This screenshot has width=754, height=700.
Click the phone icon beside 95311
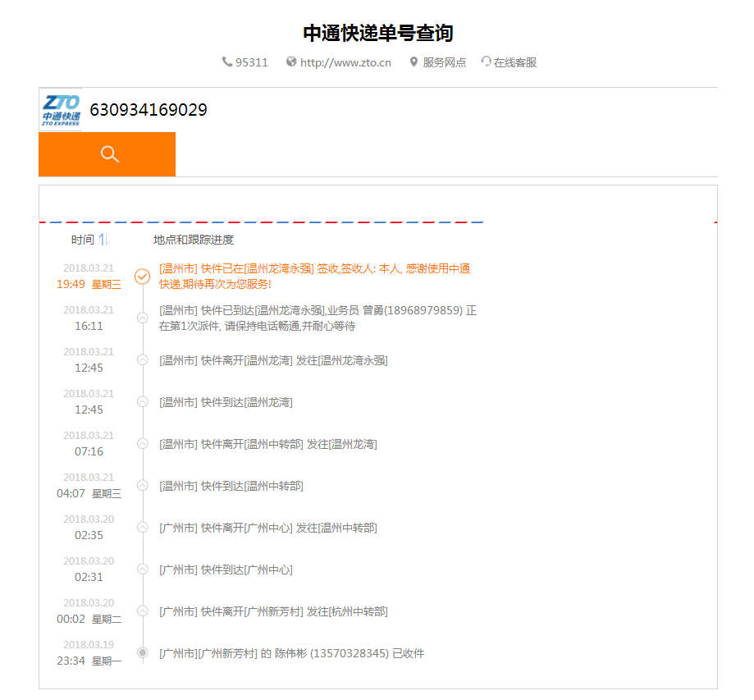(x=226, y=62)
